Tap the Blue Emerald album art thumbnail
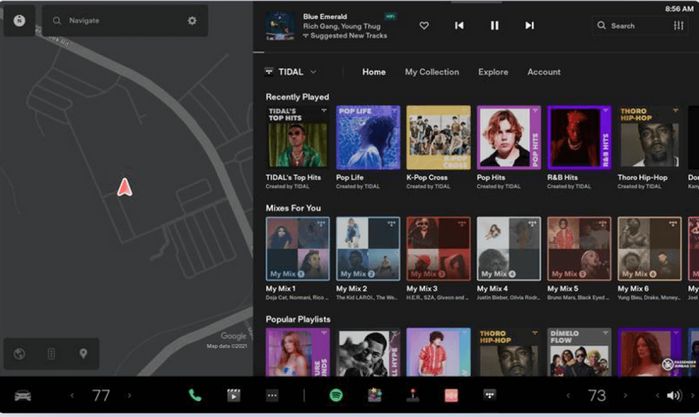 pyautogui.click(x=280, y=25)
